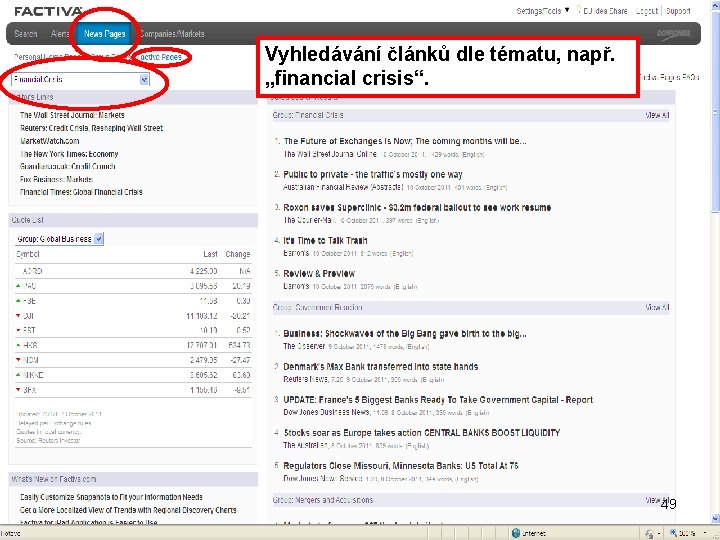The height and width of the screenshot is (540, 720).
Task: Open Financial Times: Global Financial Crisis link
Action: click(x=81, y=192)
